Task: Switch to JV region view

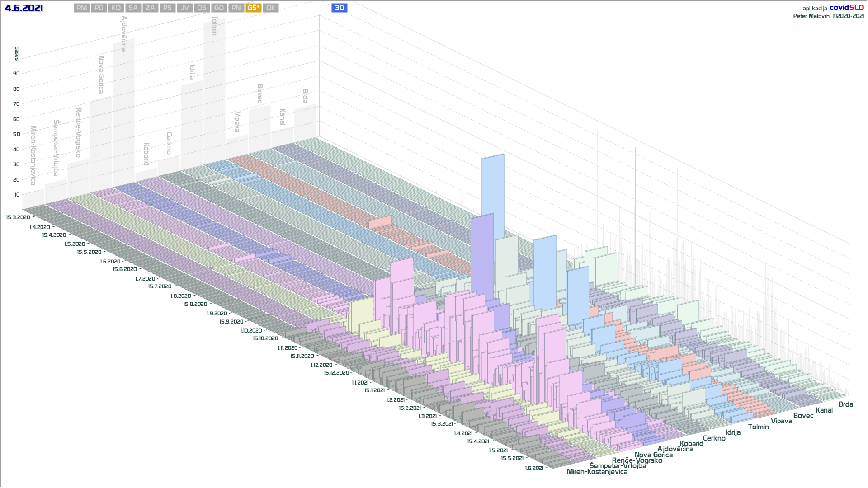Action: [184, 8]
